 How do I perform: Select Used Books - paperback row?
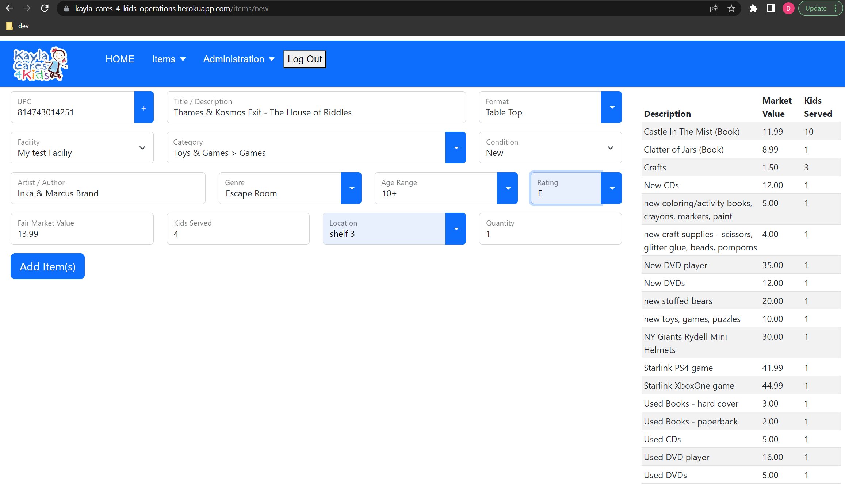point(741,421)
